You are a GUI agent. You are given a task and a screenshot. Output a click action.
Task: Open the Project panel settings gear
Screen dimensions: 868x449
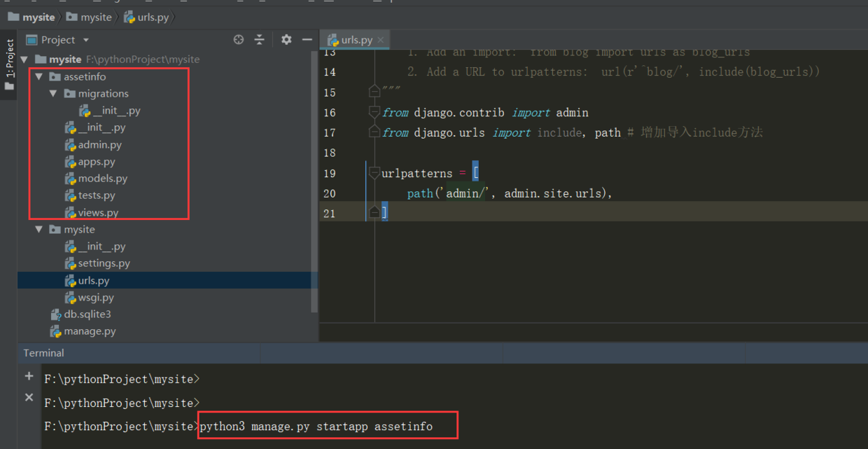[286, 40]
